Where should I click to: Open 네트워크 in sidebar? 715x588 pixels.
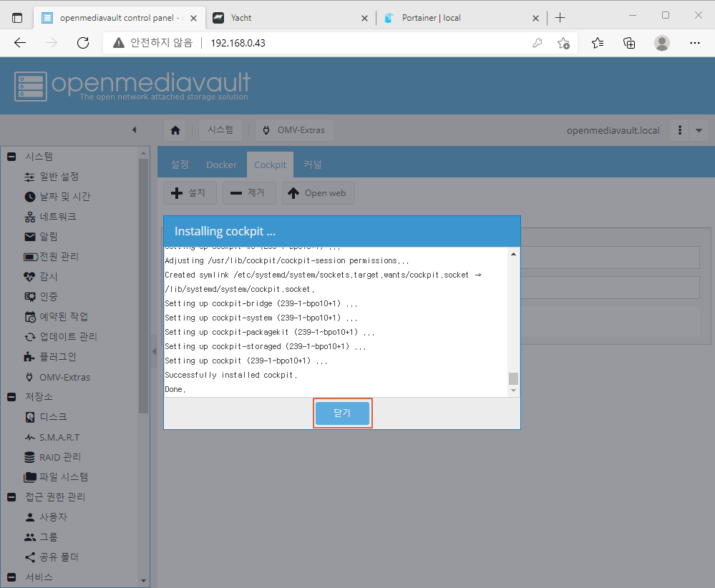pyautogui.click(x=58, y=217)
